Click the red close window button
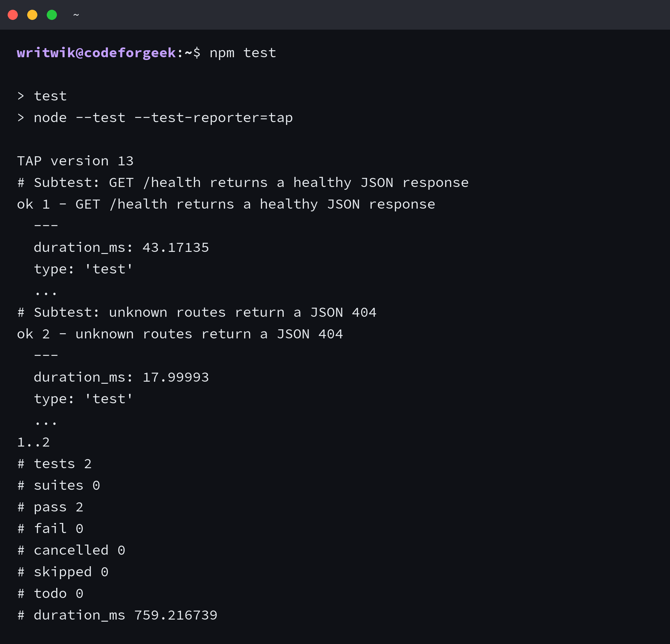The height and width of the screenshot is (644, 670). click(13, 15)
